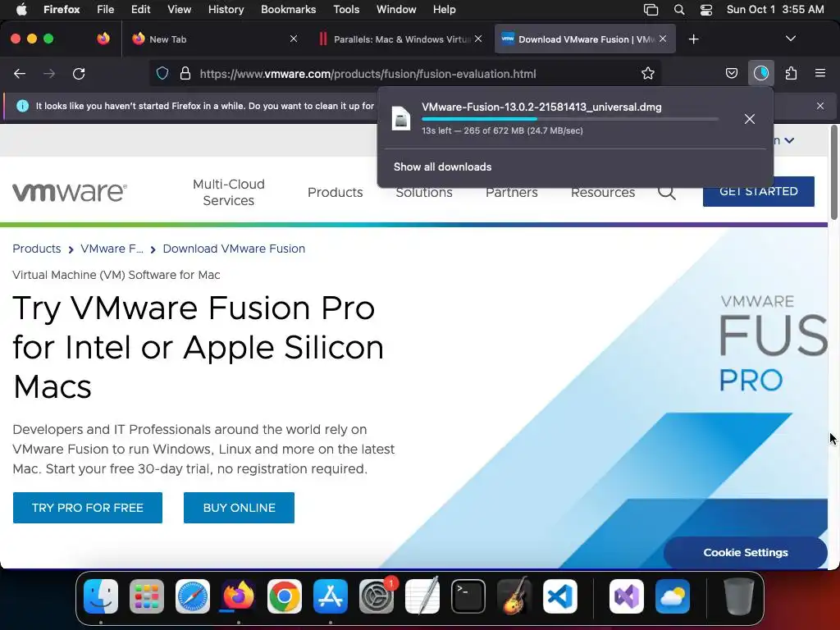Toggle the downloads panel toolbar button
This screenshot has width=840, height=630.
click(x=760, y=73)
